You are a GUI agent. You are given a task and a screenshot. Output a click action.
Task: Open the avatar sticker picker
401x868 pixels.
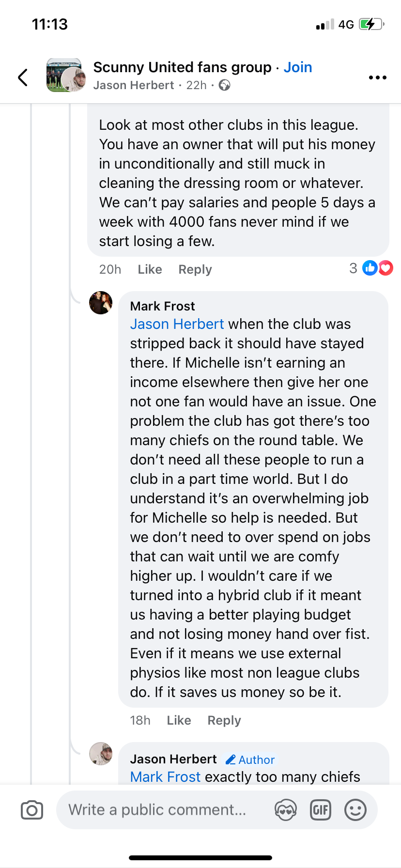point(285,810)
